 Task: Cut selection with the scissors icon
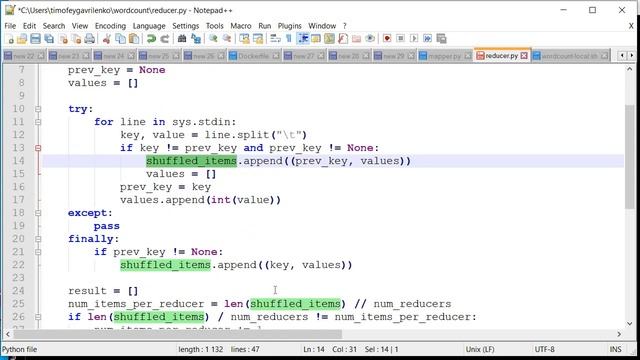pyautogui.click(x=107, y=39)
